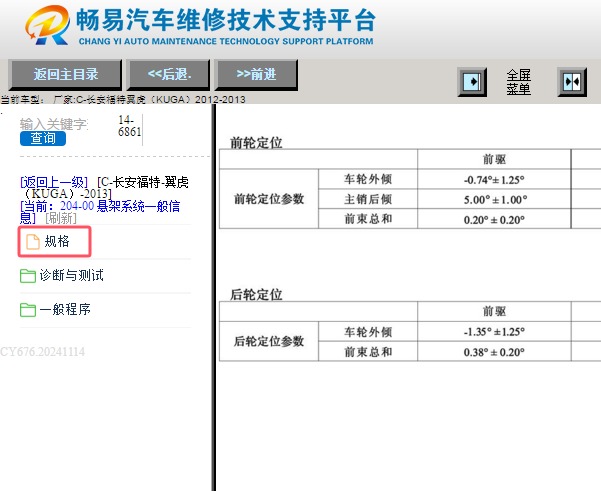Click 车轮外倾 in rear wheel table

pos(368,332)
